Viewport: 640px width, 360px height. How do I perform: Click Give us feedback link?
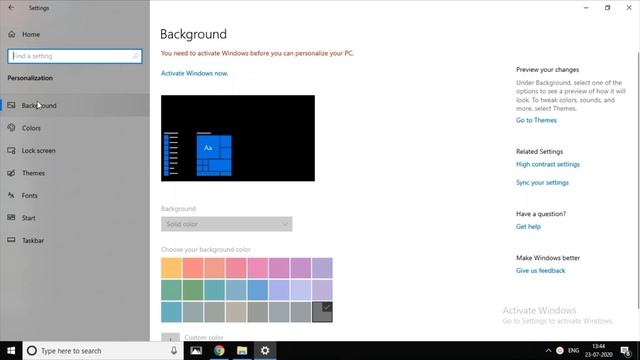[540, 271]
